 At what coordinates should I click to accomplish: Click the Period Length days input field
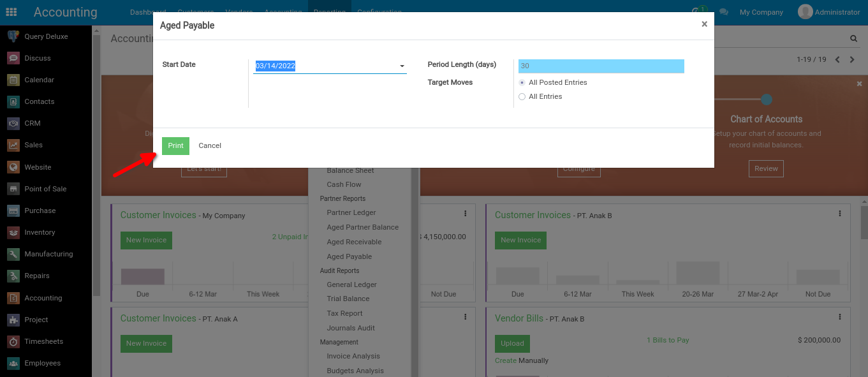point(601,66)
